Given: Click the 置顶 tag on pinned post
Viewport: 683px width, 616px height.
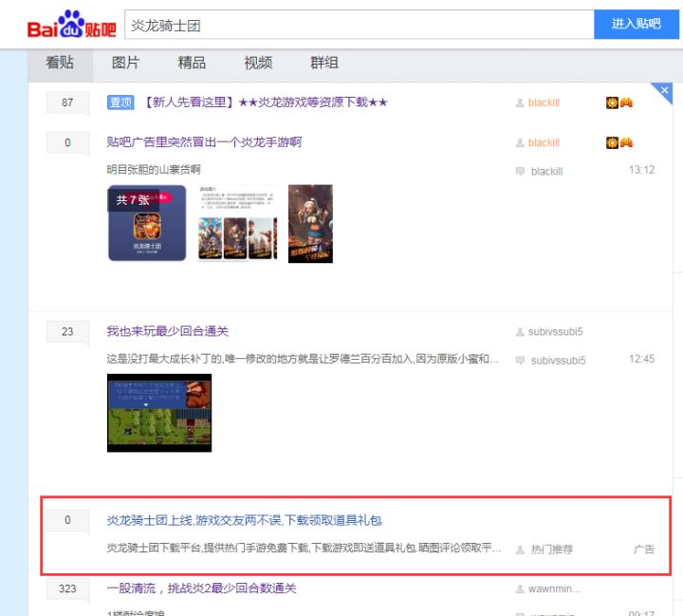Looking at the screenshot, I should tap(120, 103).
